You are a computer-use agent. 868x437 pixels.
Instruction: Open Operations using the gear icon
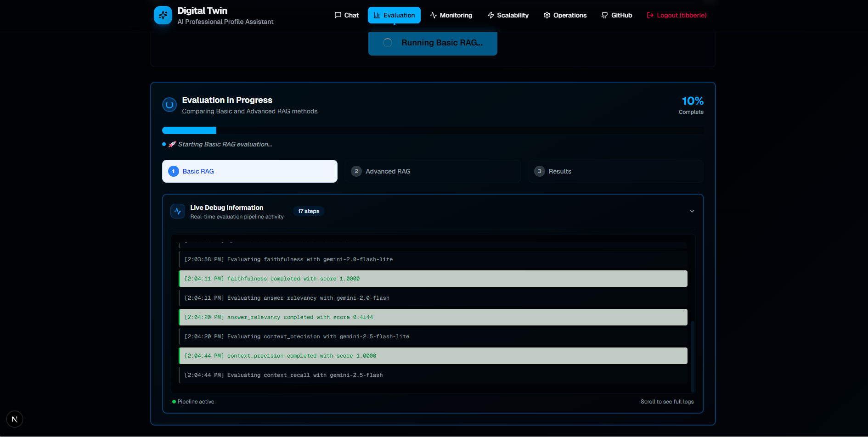click(x=547, y=15)
